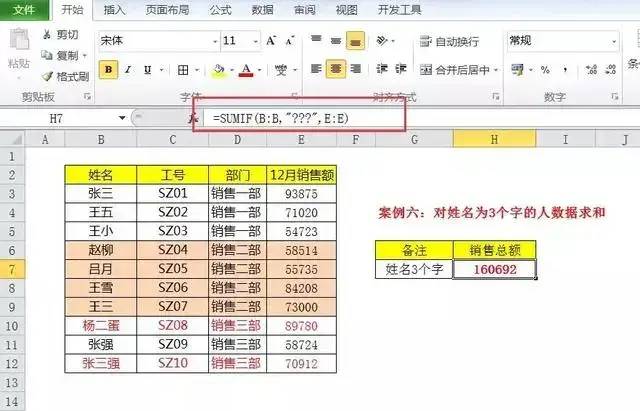Open the font size 11 dropdown
The width and height of the screenshot is (640, 411).
pyautogui.click(x=256, y=41)
